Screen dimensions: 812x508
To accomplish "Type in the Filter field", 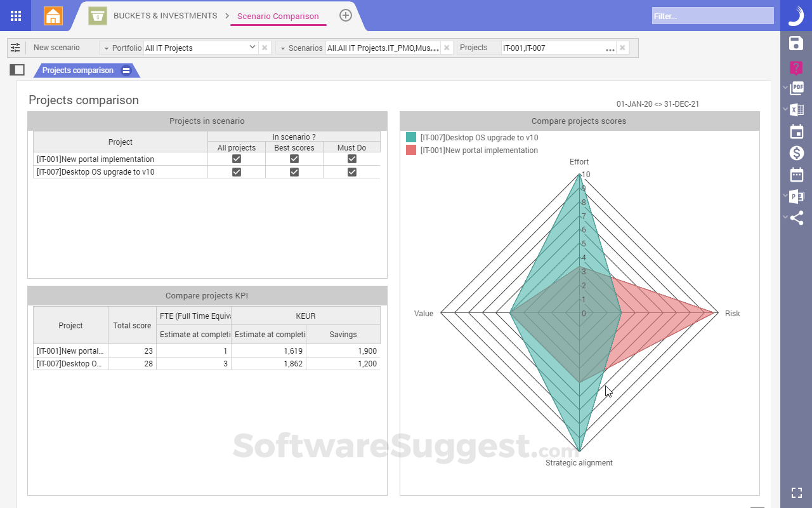I will 712,16.
